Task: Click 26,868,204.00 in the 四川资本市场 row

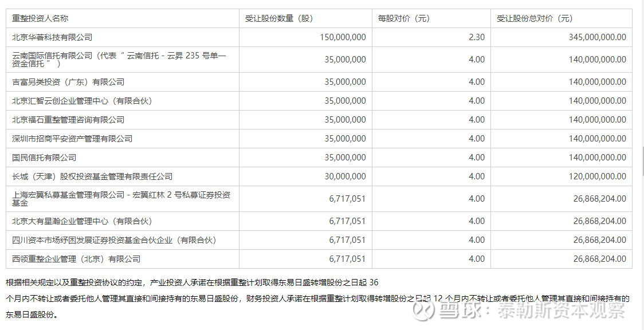Action: [600, 240]
